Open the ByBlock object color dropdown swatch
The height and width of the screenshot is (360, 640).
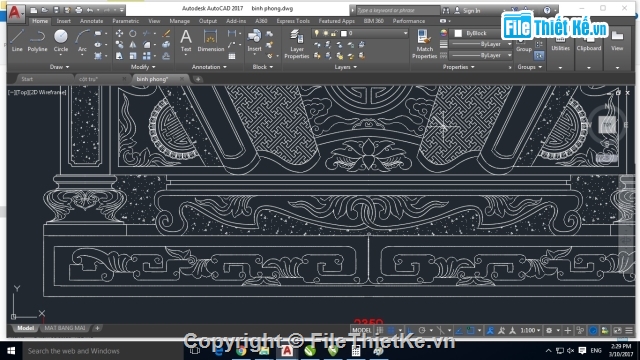(x=458, y=33)
